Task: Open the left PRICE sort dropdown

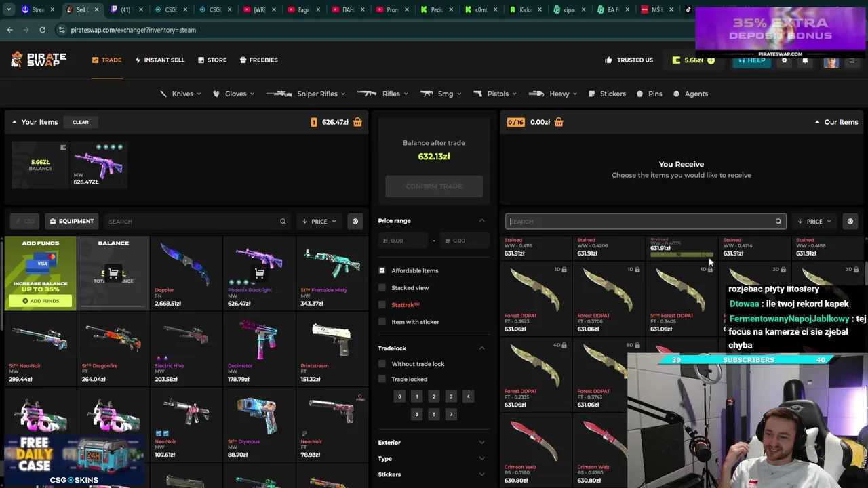Action: tap(319, 222)
